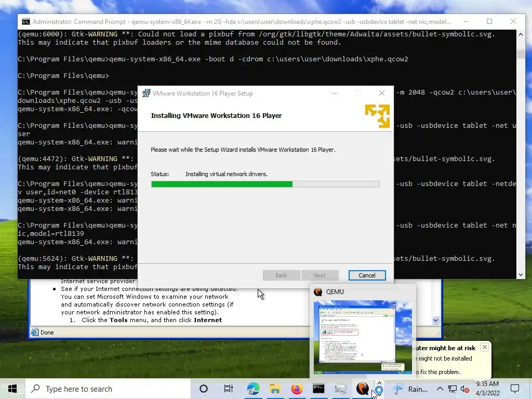
Task: Switch to Command Prompt taskbar icon
Action: [x=318, y=389]
